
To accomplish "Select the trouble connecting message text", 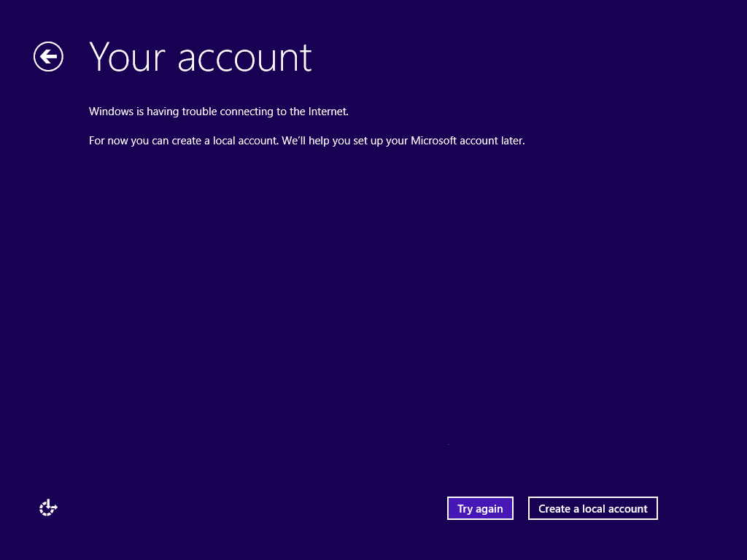I will [x=218, y=111].
